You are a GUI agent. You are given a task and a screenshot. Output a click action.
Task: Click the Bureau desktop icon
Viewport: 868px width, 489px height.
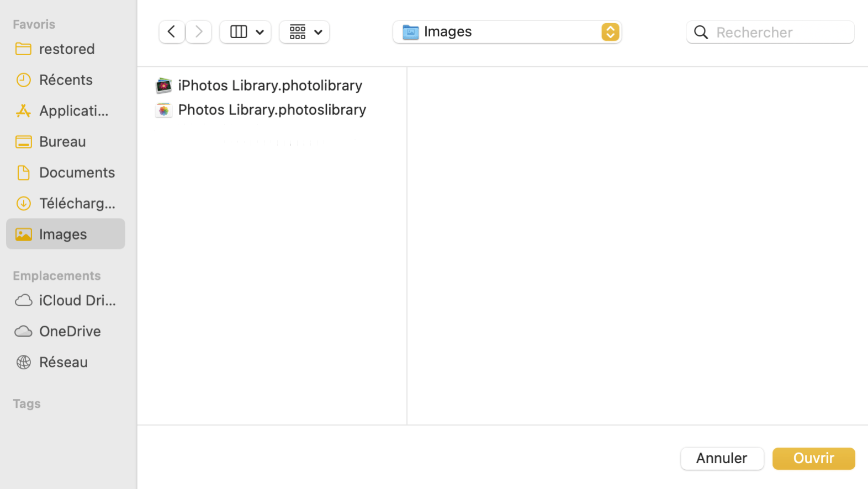pos(23,142)
